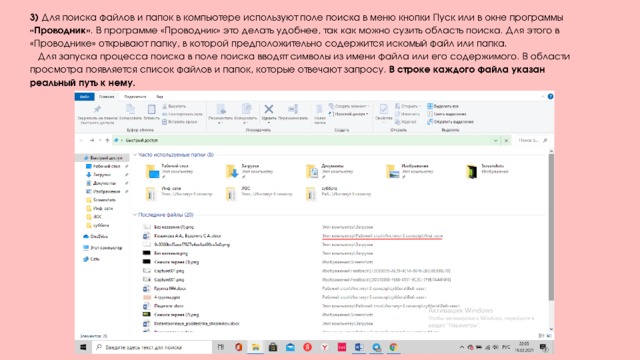
Task: Click the Back navigation arrow
Action: (81, 140)
